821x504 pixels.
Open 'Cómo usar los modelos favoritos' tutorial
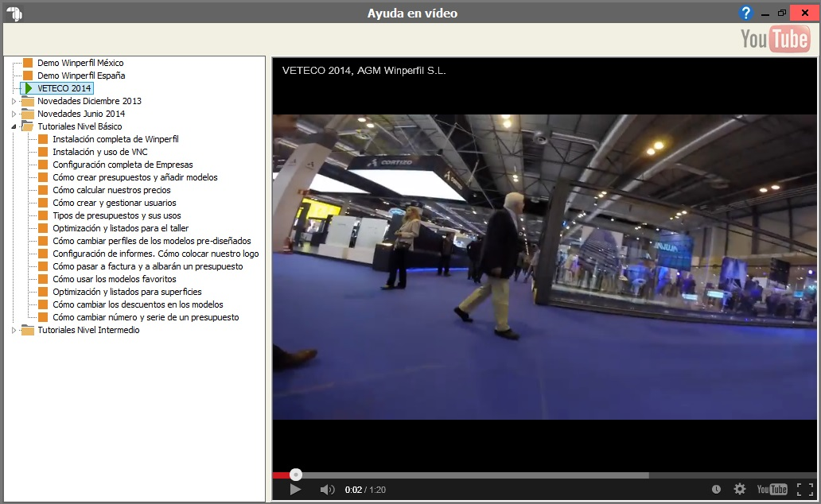click(114, 280)
